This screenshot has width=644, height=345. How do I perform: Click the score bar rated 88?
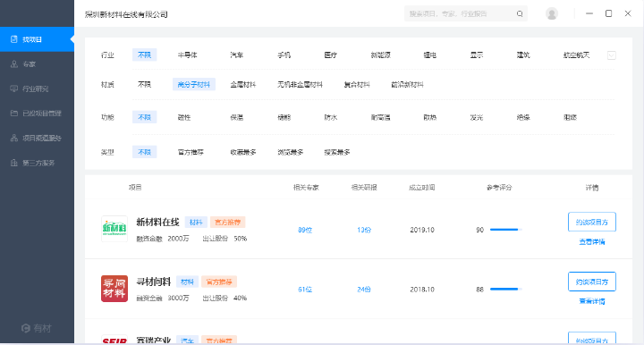(x=506, y=290)
